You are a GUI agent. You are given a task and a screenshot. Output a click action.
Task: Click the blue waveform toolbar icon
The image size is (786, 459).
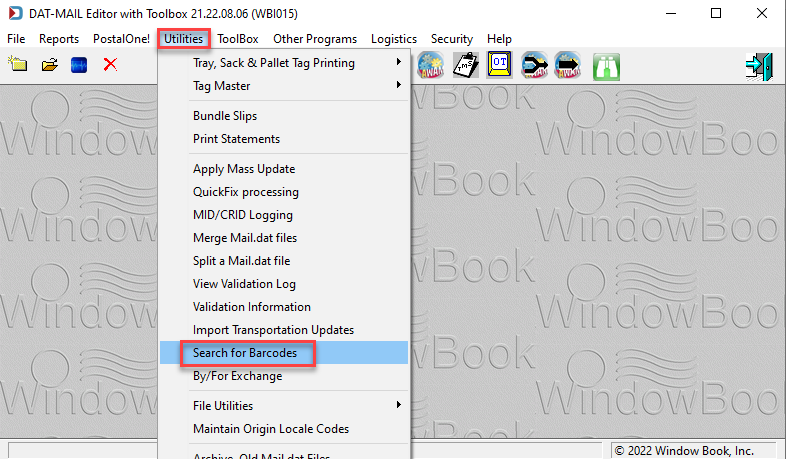79,65
